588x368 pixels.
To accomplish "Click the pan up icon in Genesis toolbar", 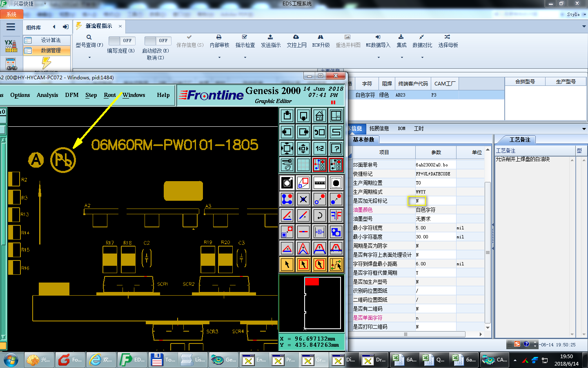I will point(287,116).
